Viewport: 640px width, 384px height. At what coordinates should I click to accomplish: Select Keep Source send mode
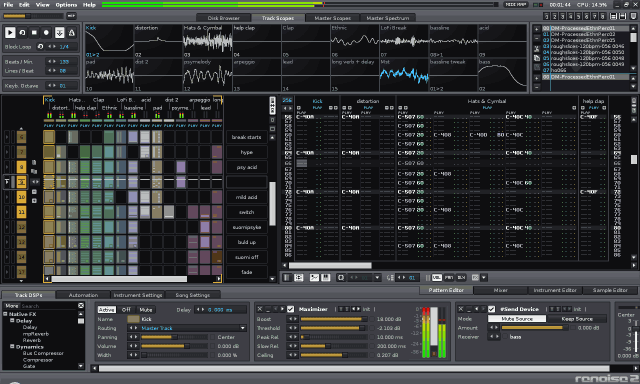[x=577, y=319]
